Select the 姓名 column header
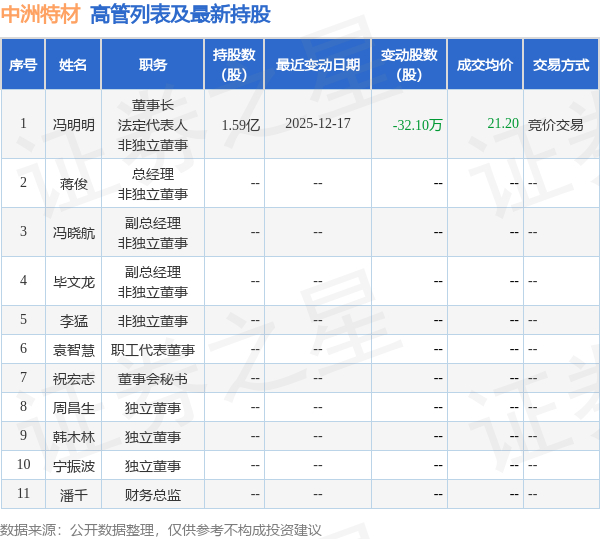Screen dimensions: 600x539 (73, 64)
